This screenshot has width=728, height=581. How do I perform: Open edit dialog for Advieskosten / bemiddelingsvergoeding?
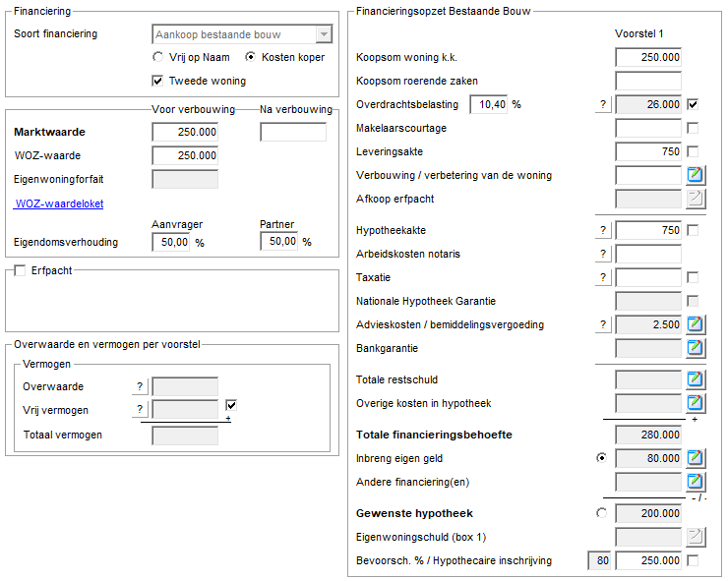click(696, 324)
